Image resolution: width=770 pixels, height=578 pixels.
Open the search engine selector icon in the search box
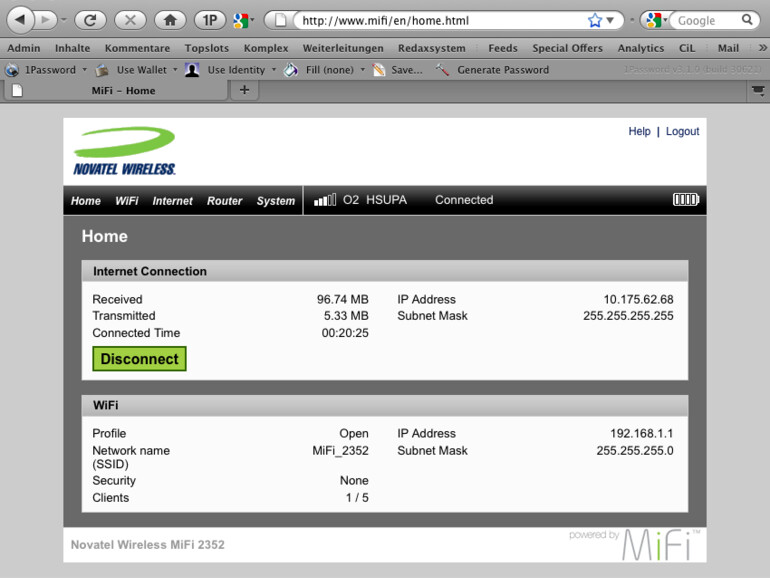654,20
